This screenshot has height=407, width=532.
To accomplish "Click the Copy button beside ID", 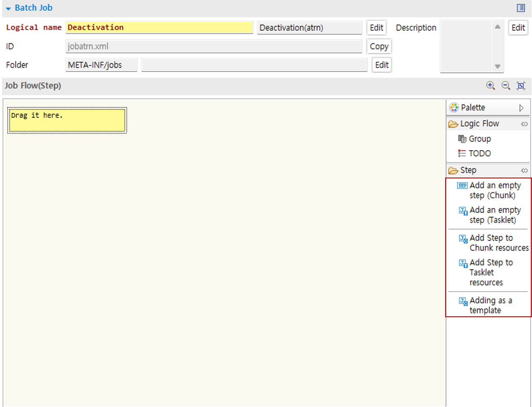I will pos(379,46).
